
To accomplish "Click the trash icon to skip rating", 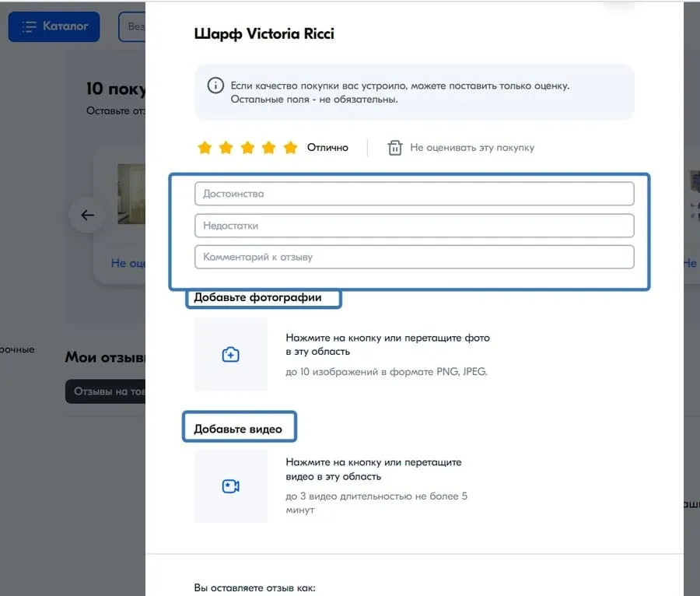I will point(397,147).
